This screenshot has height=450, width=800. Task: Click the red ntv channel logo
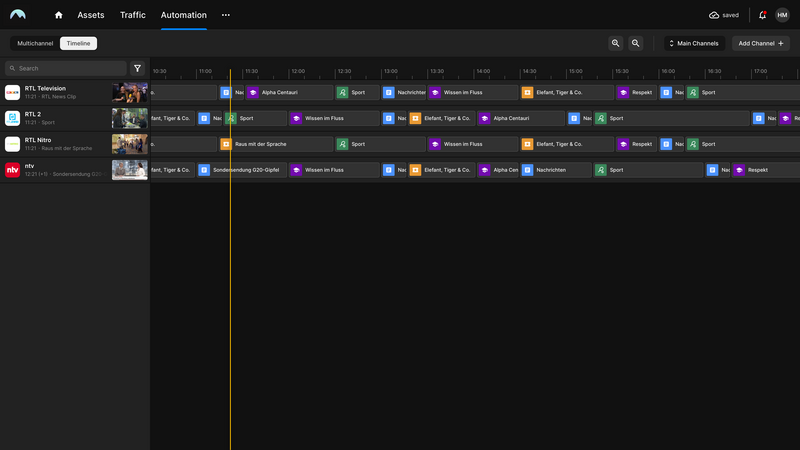(12, 170)
